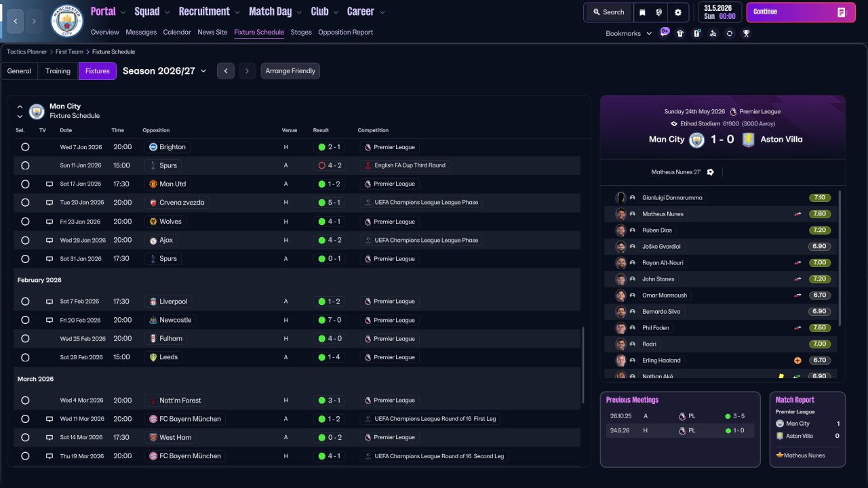Select the Brighton fixture radio button
The image size is (868, 488).
point(25,147)
